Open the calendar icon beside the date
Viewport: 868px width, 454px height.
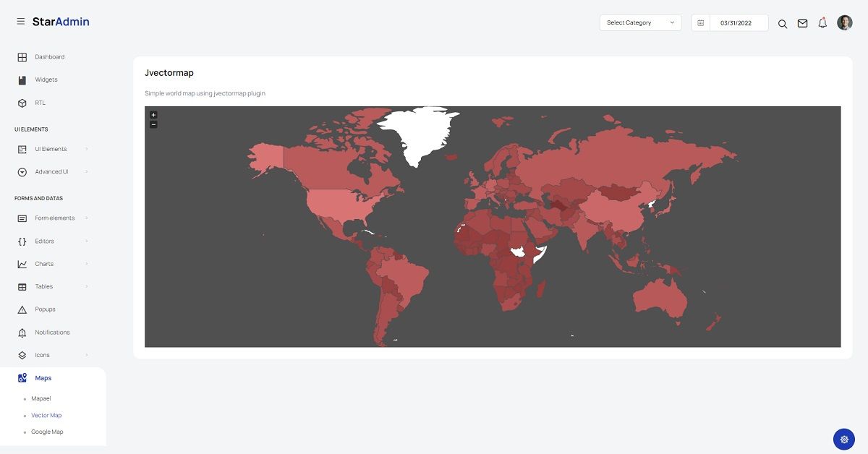click(x=700, y=22)
